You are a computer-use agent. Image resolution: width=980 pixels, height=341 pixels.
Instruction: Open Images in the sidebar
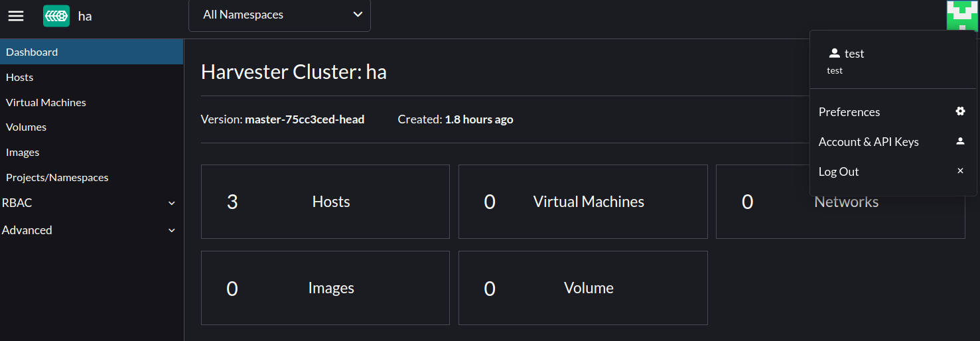92,152
